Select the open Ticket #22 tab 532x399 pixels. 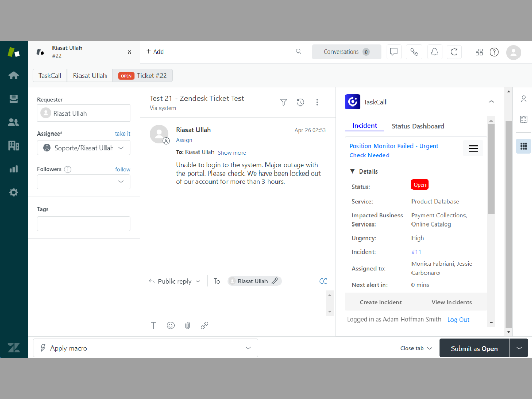point(142,75)
